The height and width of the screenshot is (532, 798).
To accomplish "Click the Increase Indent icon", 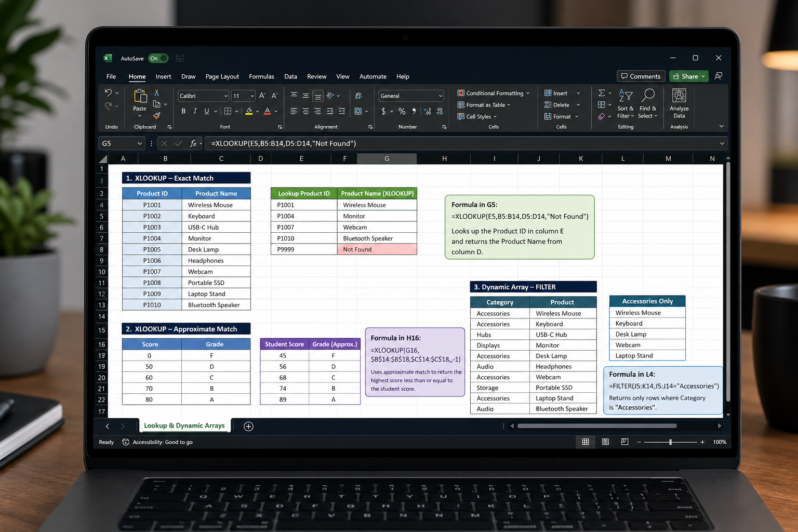I will pyautogui.click(x=342, y=111).
